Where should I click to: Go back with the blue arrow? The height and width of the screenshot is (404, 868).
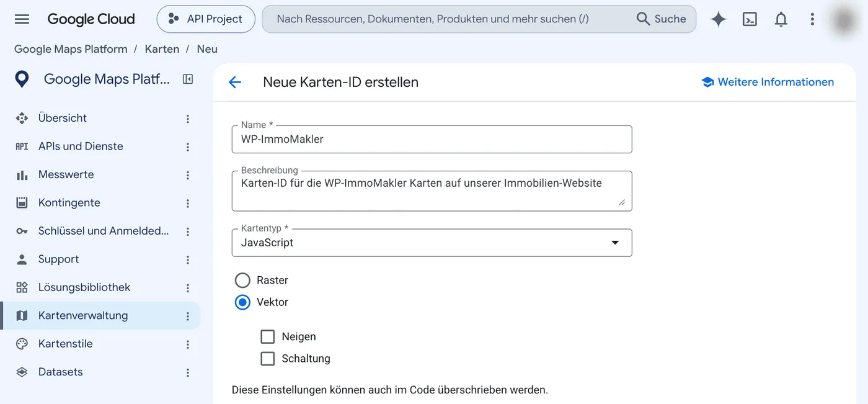(234, 82)
